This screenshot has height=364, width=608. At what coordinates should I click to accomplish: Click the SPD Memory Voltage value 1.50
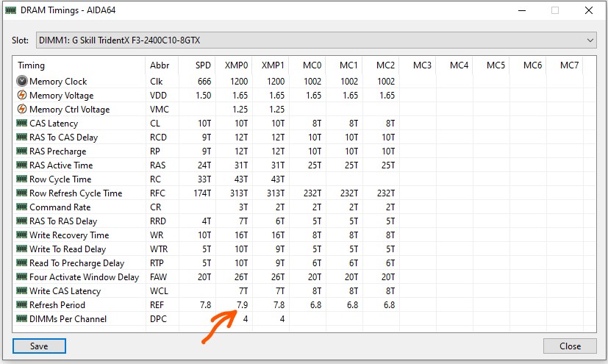(x=203, y=96)
